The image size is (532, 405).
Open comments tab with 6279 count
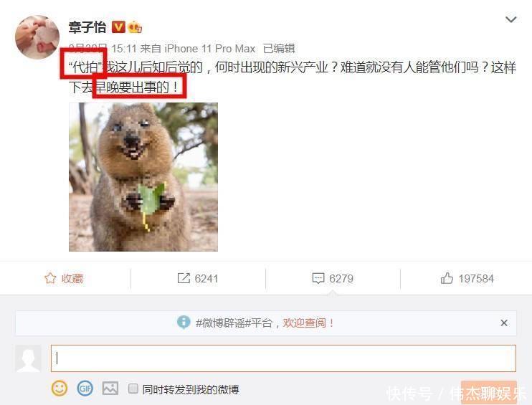pos(333,278)
